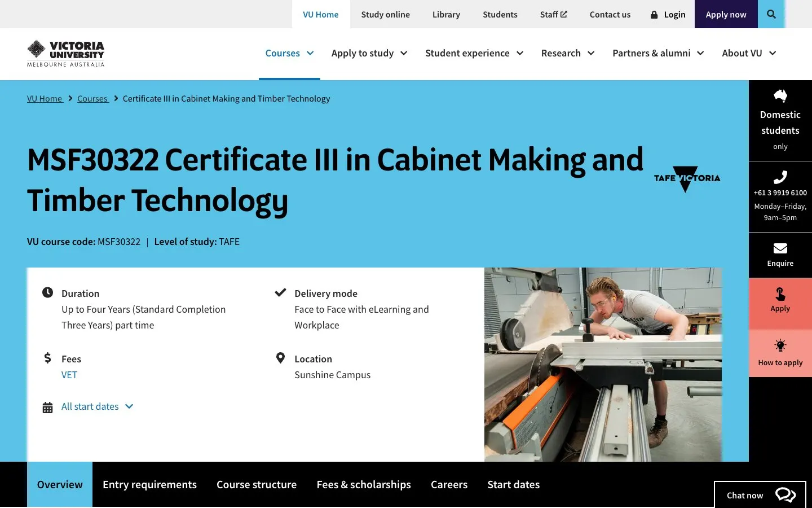Open the Student experience dropdown

tap(474, 53)
